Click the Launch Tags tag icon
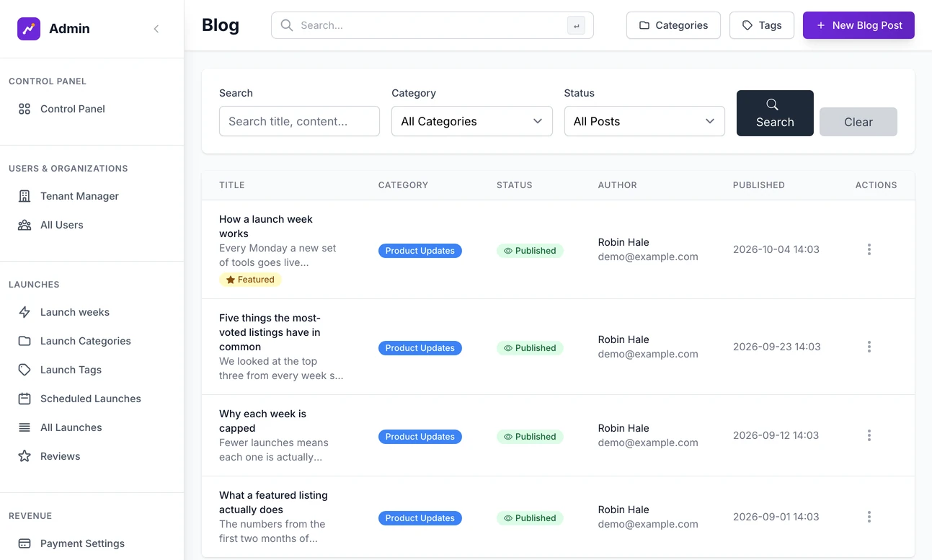932x560 pixels. pos(25,370)
